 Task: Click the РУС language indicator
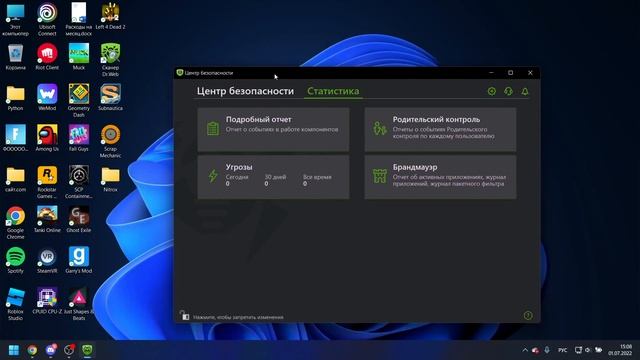[x=562, y=350]
